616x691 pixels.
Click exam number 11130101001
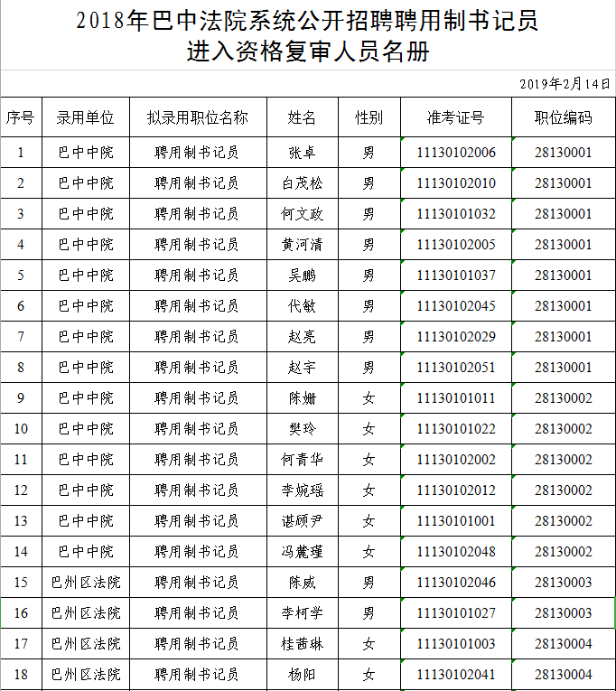tap(455, 521)
